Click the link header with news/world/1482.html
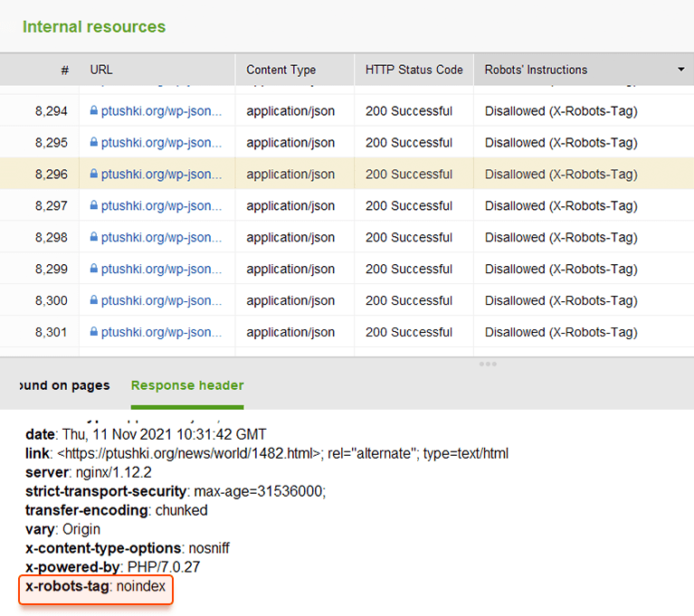 pos(267,453)
